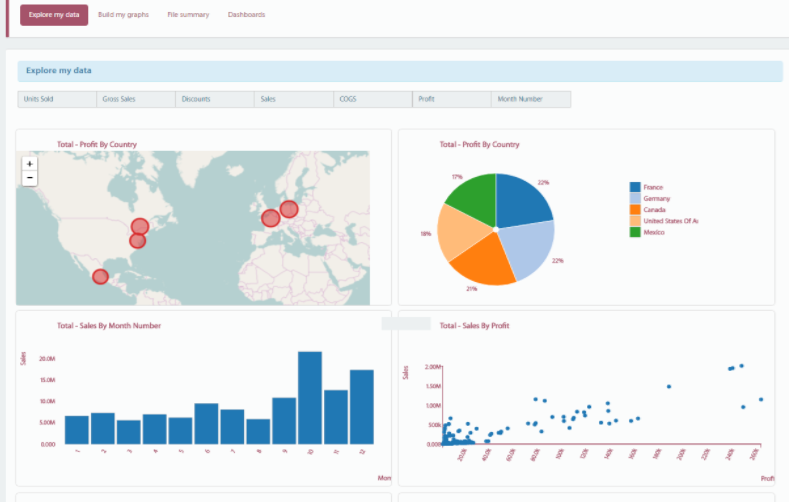Screen dimensions: 789x502
Task: Zoom in on the map
Action: 30,164
